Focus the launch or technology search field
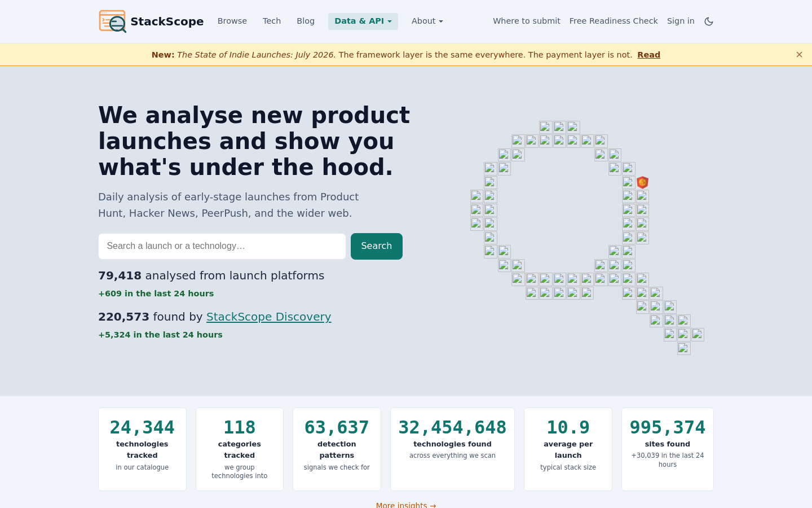 [222, 246]
